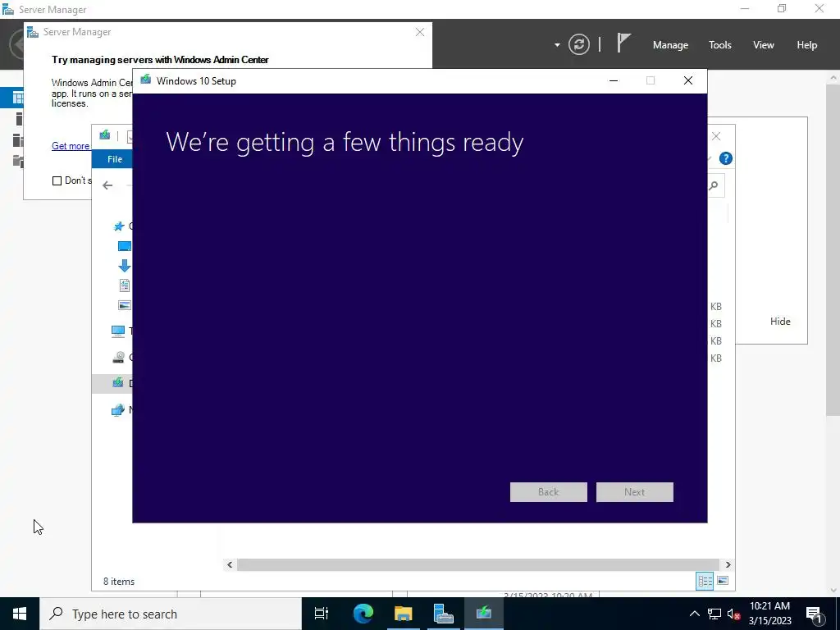Open the Windows Start menu

point(20,614)
